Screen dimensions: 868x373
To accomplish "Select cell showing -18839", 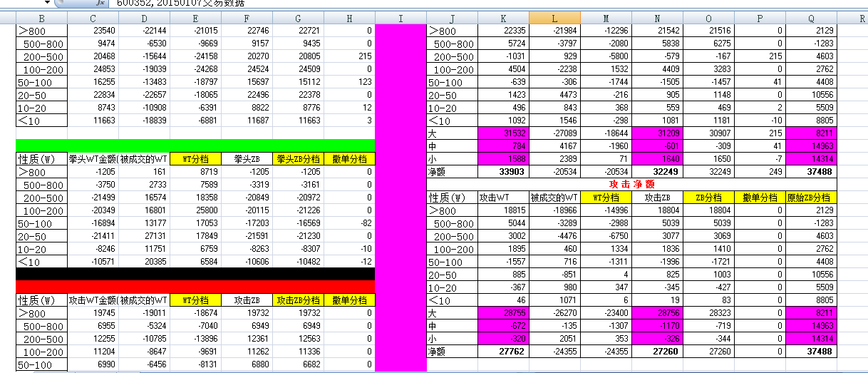I will (145, 121).
